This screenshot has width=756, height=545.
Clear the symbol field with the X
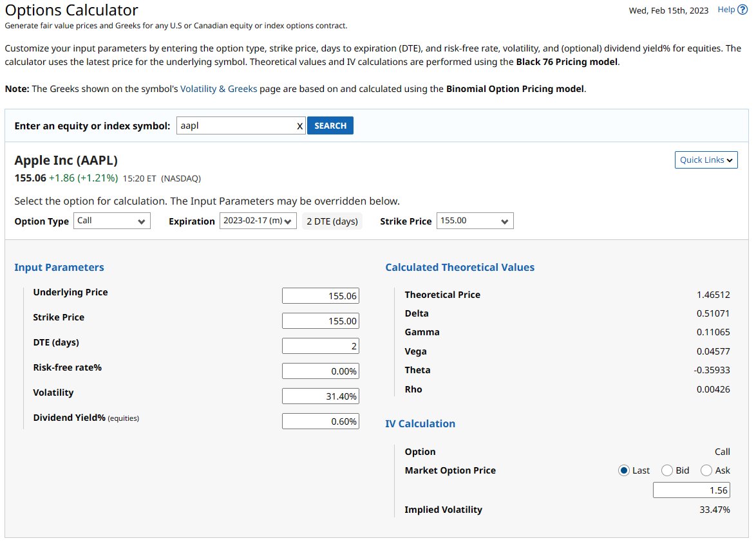point(299,126)
